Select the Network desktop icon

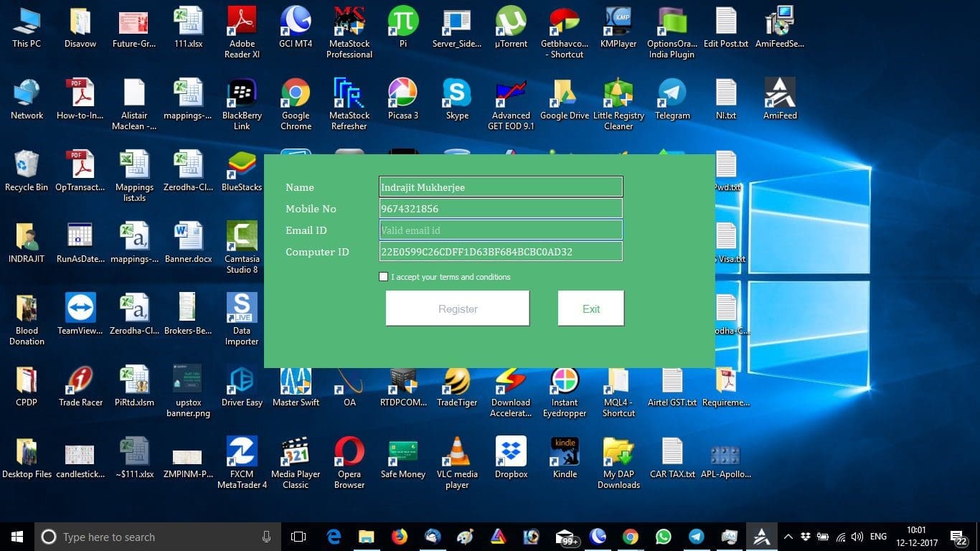point(27,99)
